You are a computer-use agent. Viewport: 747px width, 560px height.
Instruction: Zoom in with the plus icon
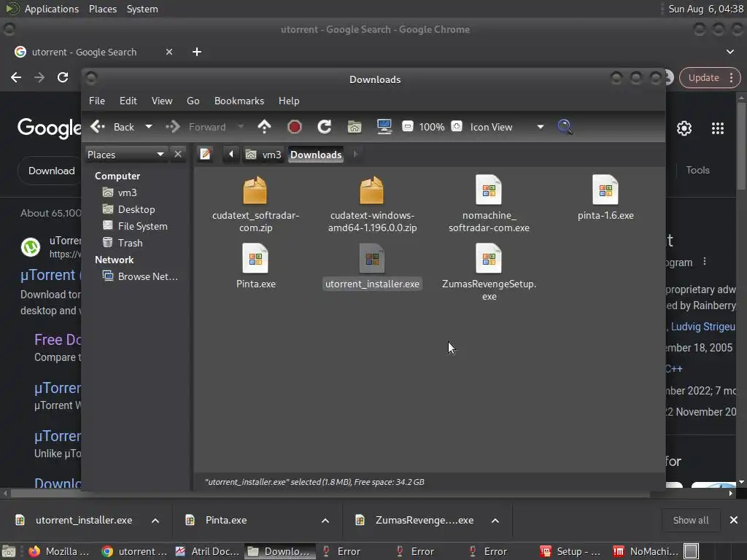coord(457,126)
